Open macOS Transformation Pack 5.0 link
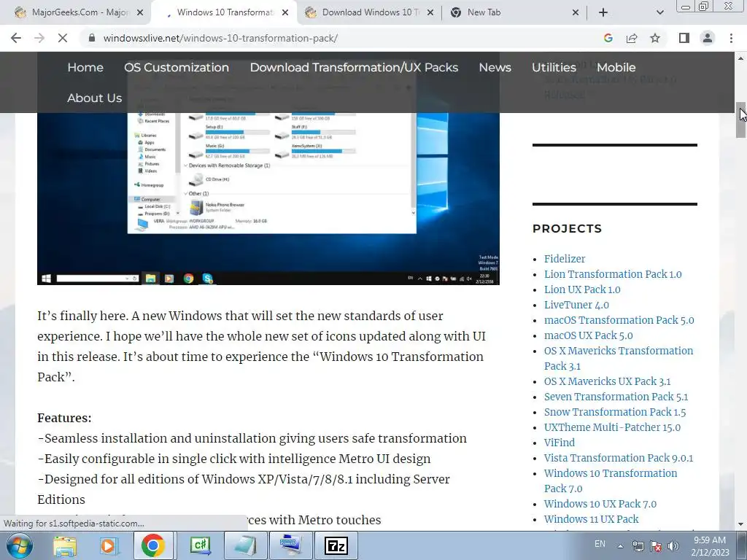This screenshot has width=747, height=560. click(619, 320)
